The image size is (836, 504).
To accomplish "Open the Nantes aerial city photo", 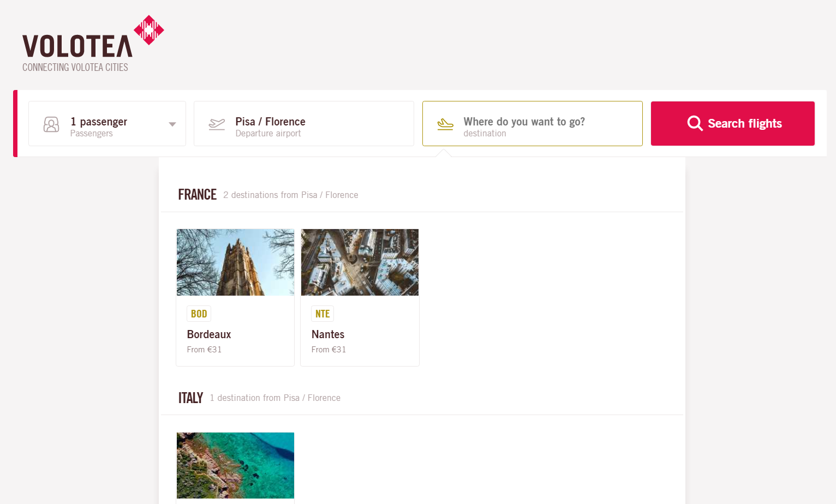I will point(360,262).
